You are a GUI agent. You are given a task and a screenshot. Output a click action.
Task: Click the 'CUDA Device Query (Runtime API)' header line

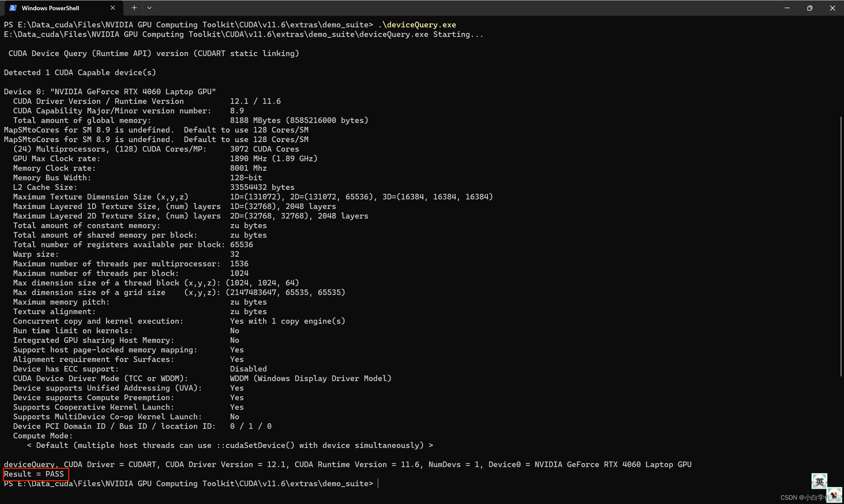point(154,53)
